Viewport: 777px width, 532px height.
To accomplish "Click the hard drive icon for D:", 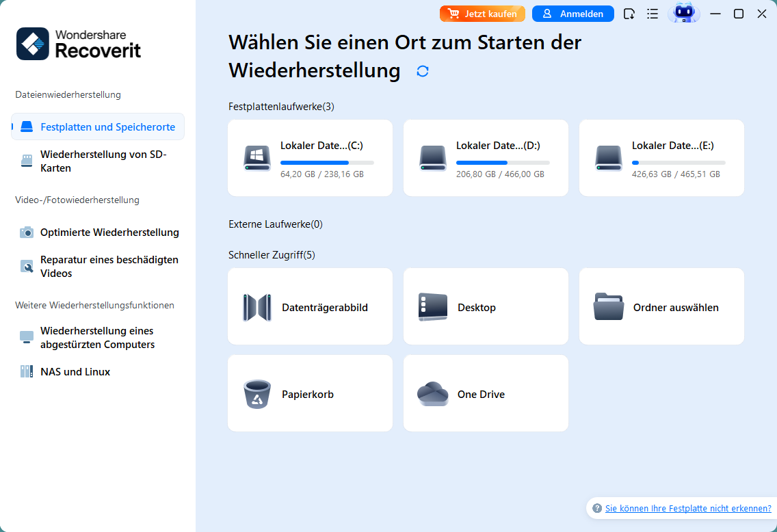I will tap(432, 158).
